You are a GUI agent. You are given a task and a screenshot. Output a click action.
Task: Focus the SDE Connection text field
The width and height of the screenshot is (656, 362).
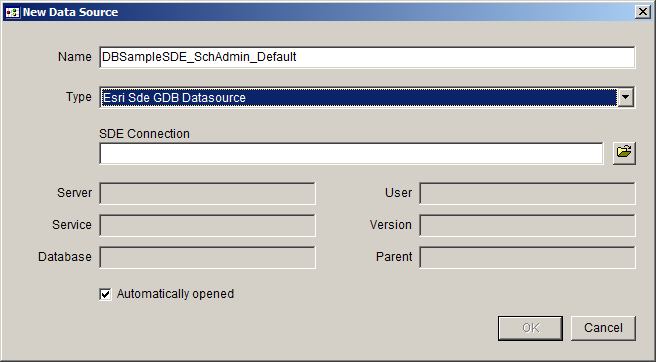point(351,154)
